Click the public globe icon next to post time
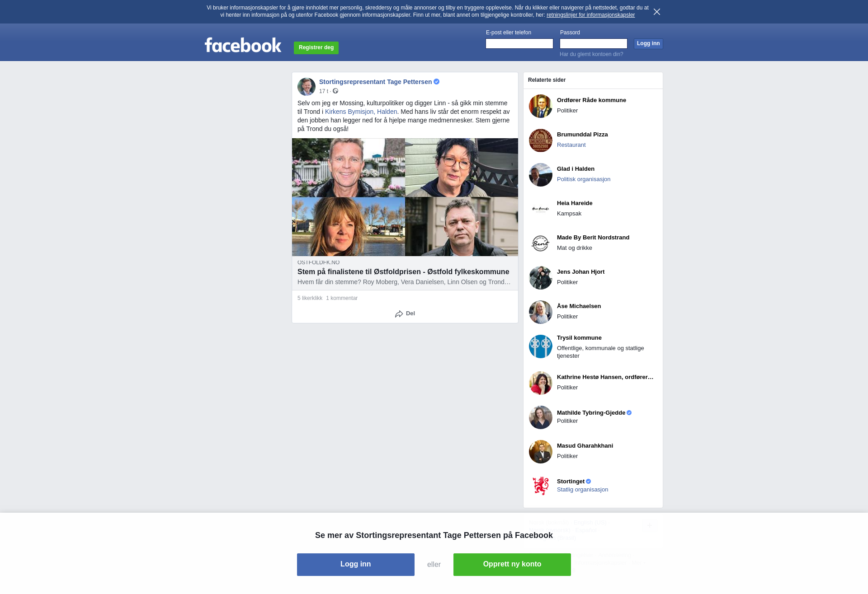The image size is (868, 594). (335, 91)
